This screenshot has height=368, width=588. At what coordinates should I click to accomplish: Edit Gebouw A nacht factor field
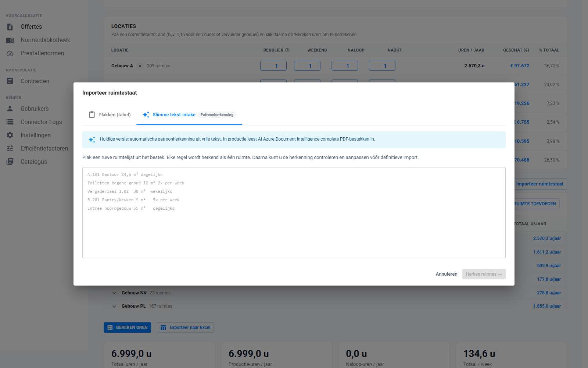pyautogui.click(x=382, y=66)
